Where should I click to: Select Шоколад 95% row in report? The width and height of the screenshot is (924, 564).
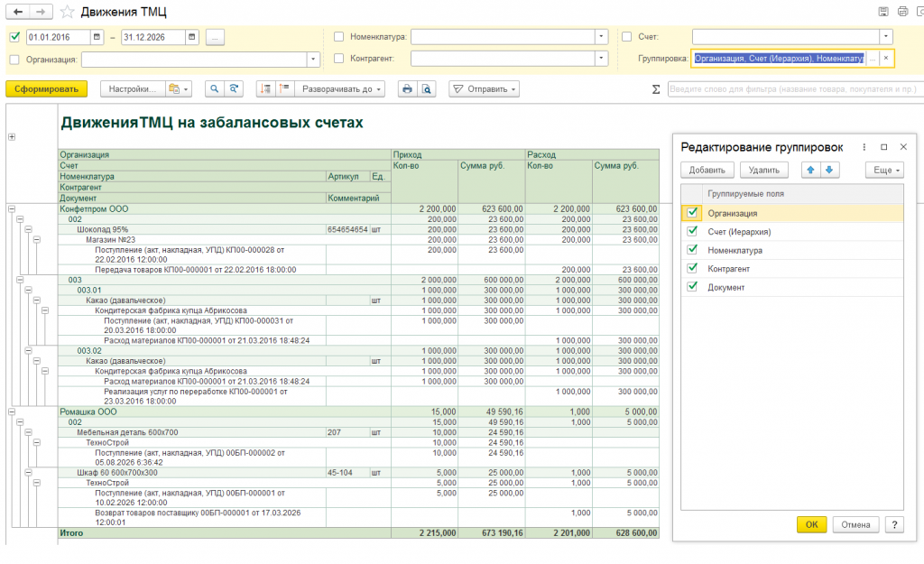click(x=102, y=229)
